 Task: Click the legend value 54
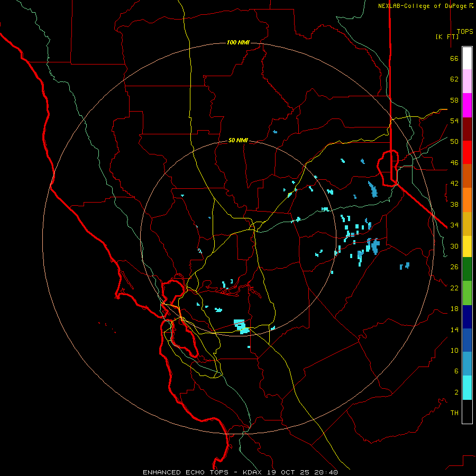click(454, 121)
